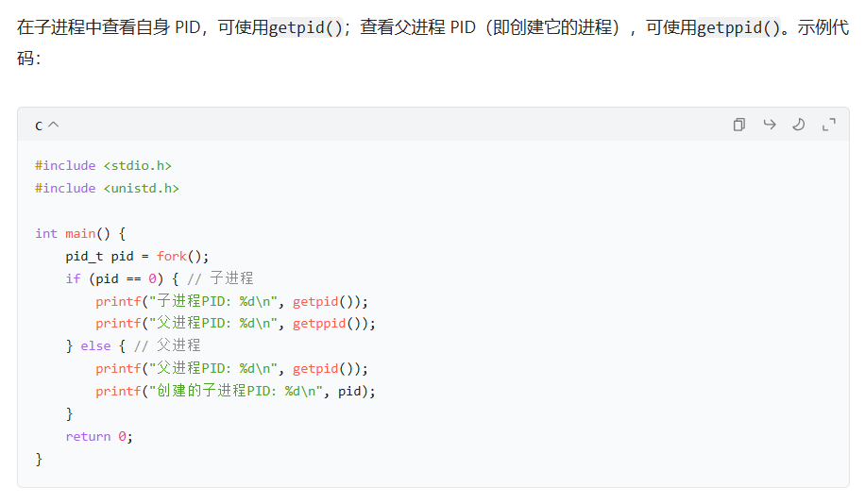The height and width of the screenshot is (504, 865).
Task: Copy the C code block contents
Action: [739, 125]
